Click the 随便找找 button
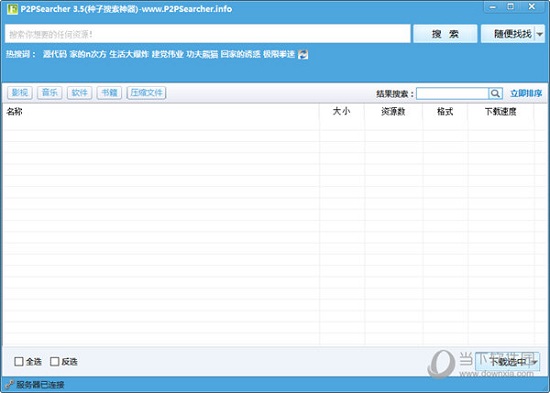 (x=508, y=34)
